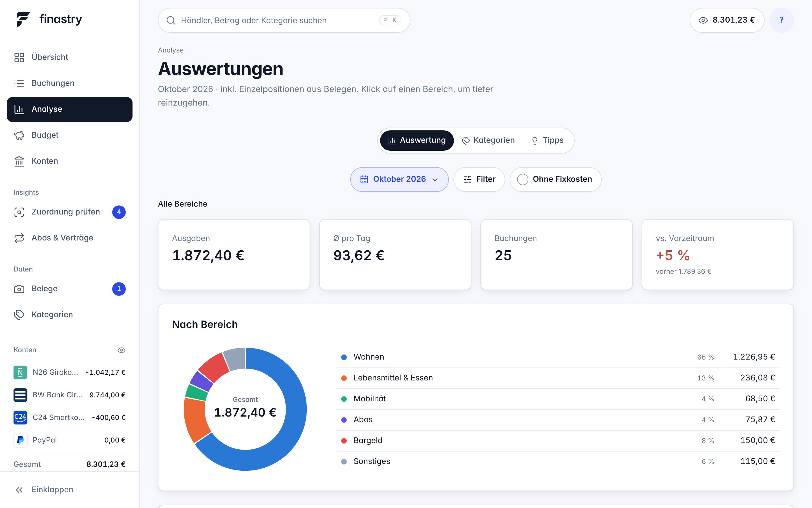Click the Buchungen 25 card
812x508 pixels.
click(556, 255)
